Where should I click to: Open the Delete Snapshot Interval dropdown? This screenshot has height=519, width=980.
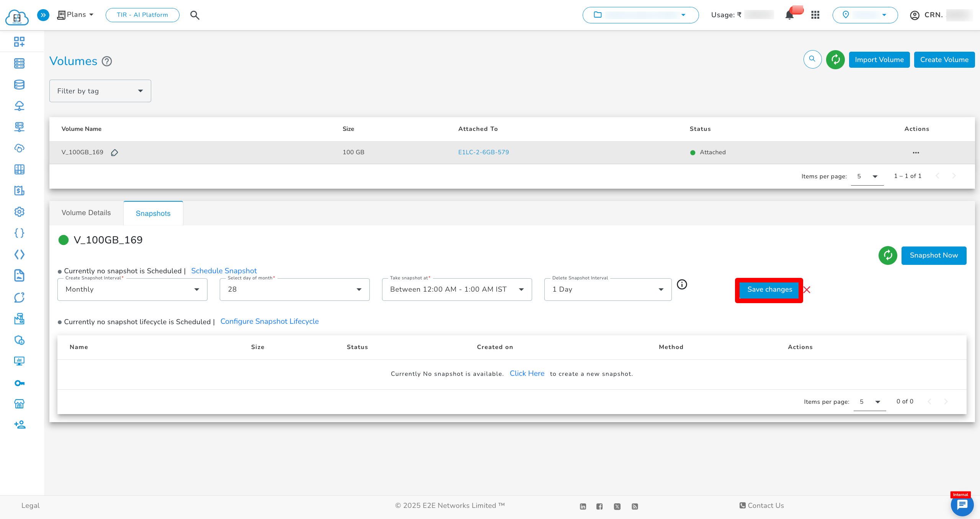click(608, 289)
